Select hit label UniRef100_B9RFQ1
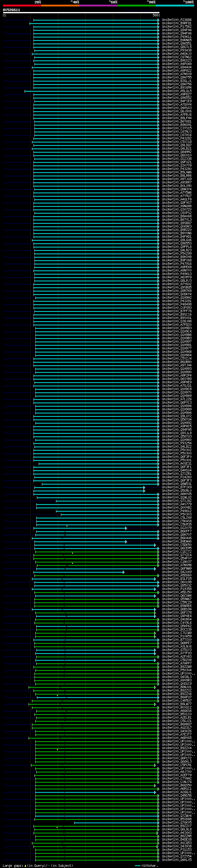Screen dimensions: 197x868 click(x=177, y=23)
